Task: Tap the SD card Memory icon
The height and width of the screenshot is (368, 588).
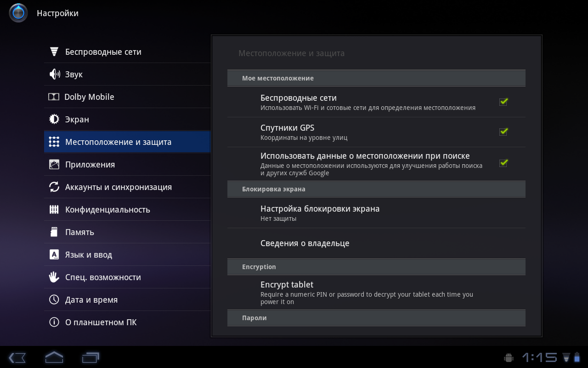Action: tap(54, 232)
